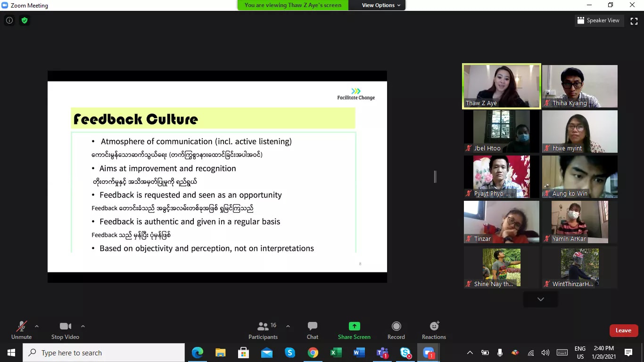Select Thiha Kyaing video thumbnail
644x362 pixels.
(579, 86)
